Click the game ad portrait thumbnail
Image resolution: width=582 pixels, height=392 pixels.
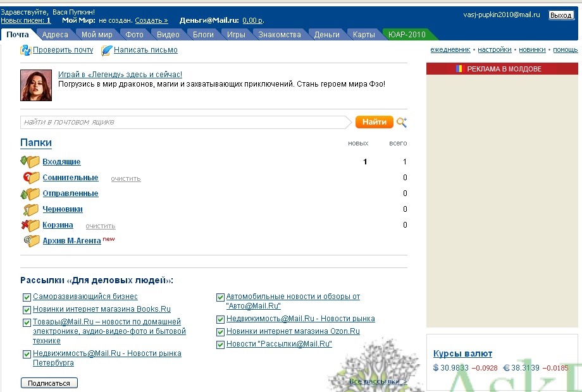pos(36,85)
